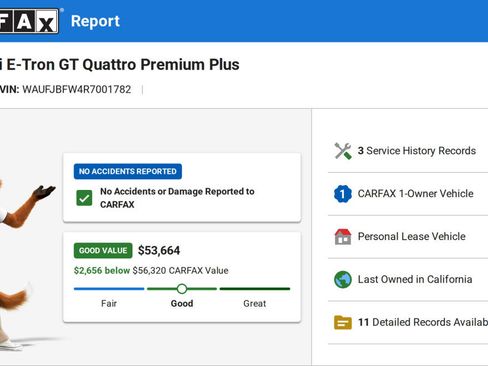The image size is (488, 366).
Task: Click '$56,320 CARFAX Value' text
Action: coord(181,270)
